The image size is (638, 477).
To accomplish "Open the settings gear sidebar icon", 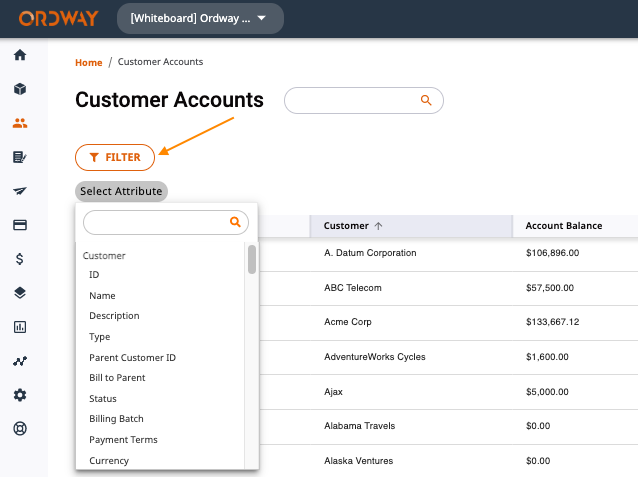I will point(20,395).
